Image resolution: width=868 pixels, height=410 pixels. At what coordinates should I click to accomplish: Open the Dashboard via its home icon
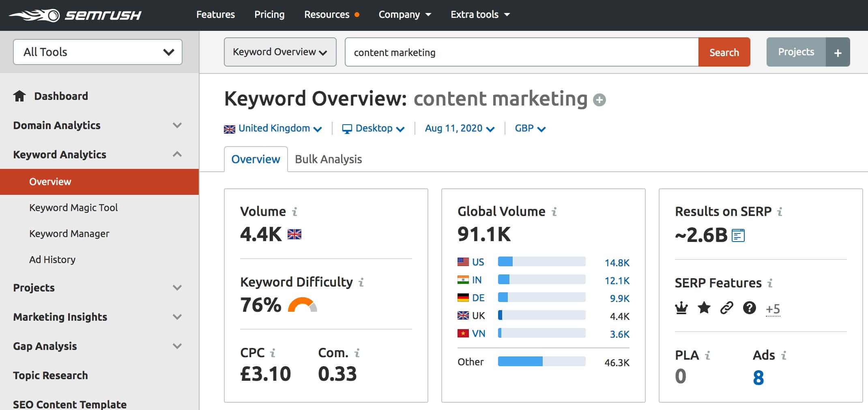[x=19, y=96]
